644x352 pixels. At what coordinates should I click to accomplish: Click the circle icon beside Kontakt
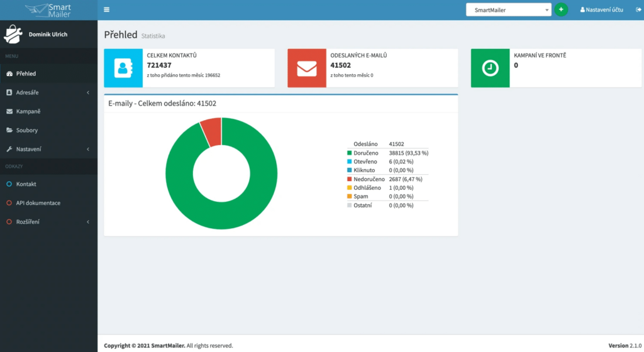click(x=9, y=184)
